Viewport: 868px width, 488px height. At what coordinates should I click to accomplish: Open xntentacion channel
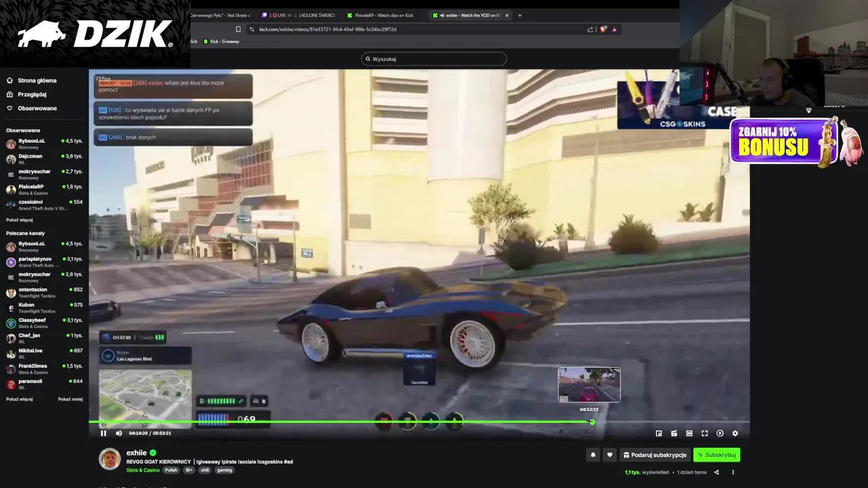click(44, 292)
